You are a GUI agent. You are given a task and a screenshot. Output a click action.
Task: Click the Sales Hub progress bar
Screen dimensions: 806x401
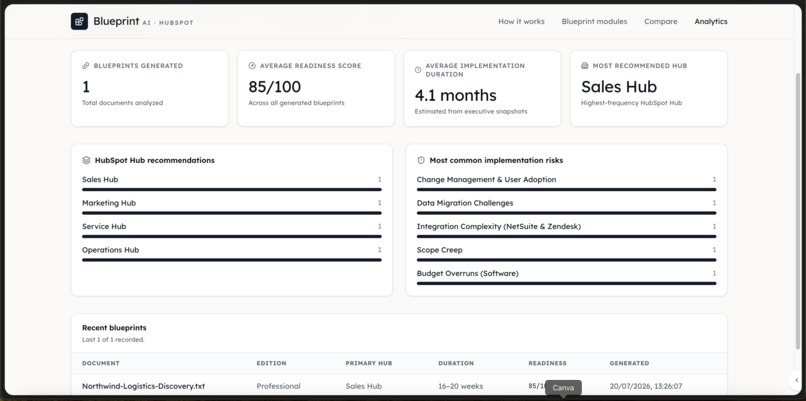[232, 189]
